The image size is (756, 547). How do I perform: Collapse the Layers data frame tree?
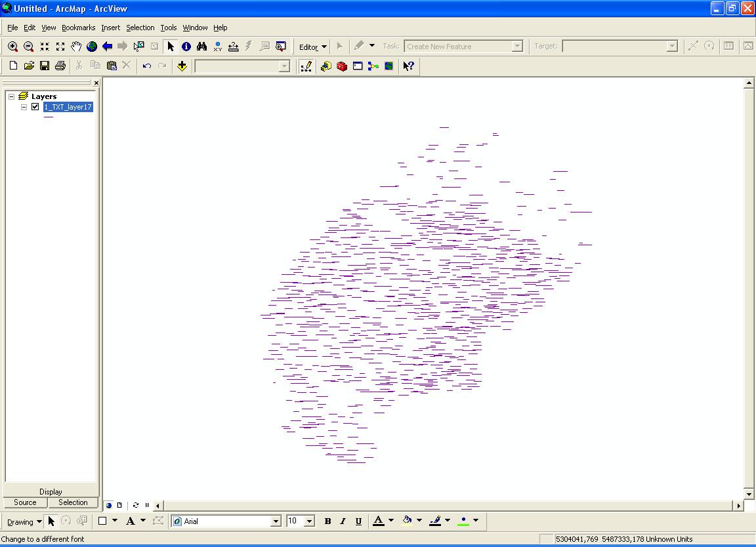[12, 96]
